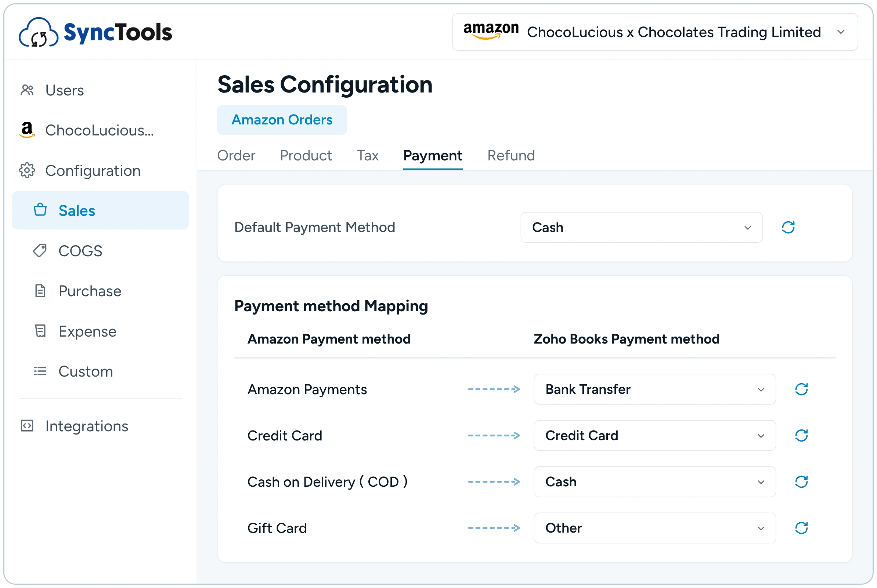Switch to the Refund tab

click(511, 156)
